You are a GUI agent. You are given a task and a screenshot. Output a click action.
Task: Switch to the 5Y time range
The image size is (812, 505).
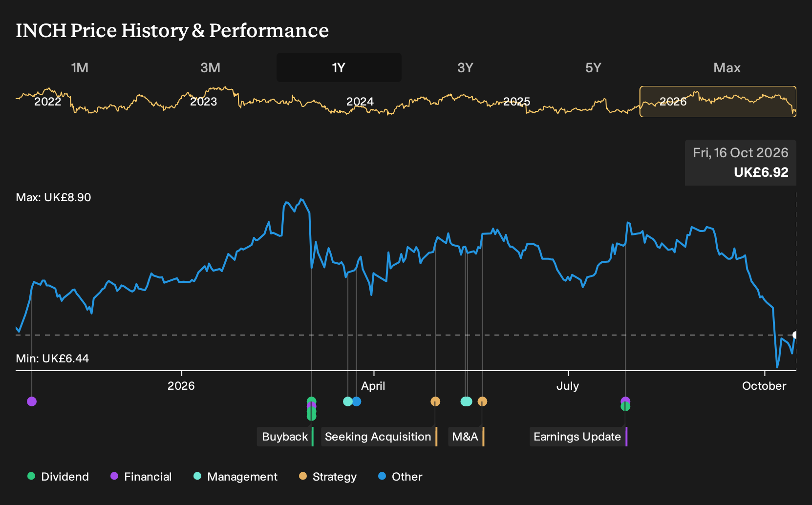coord(593,67)
